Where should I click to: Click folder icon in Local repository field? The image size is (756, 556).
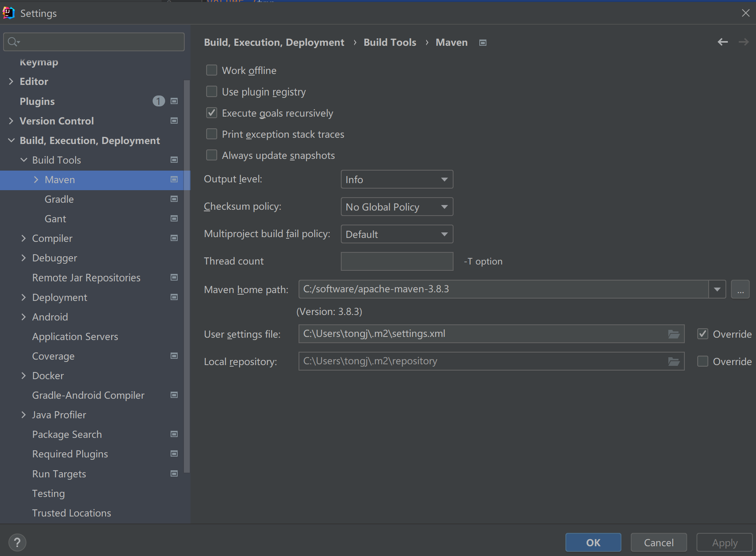pyautogui.click(x=673, y=362)
